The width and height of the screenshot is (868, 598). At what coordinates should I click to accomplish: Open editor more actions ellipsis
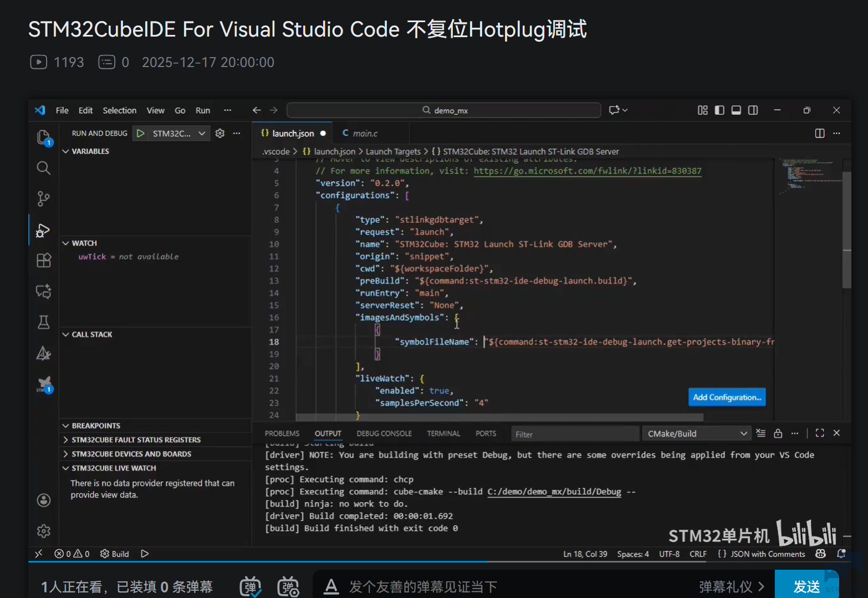pos(836,134)
